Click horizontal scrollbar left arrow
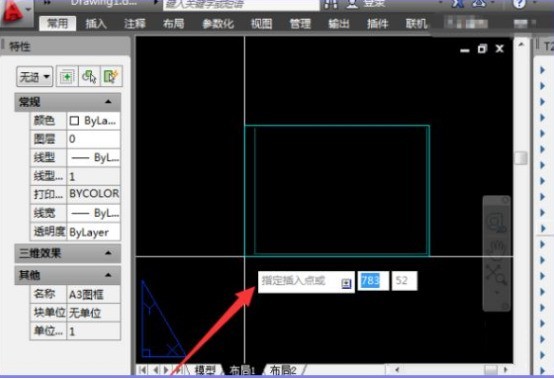The height and width of the screenshot is (379, 554). (397, 369)
